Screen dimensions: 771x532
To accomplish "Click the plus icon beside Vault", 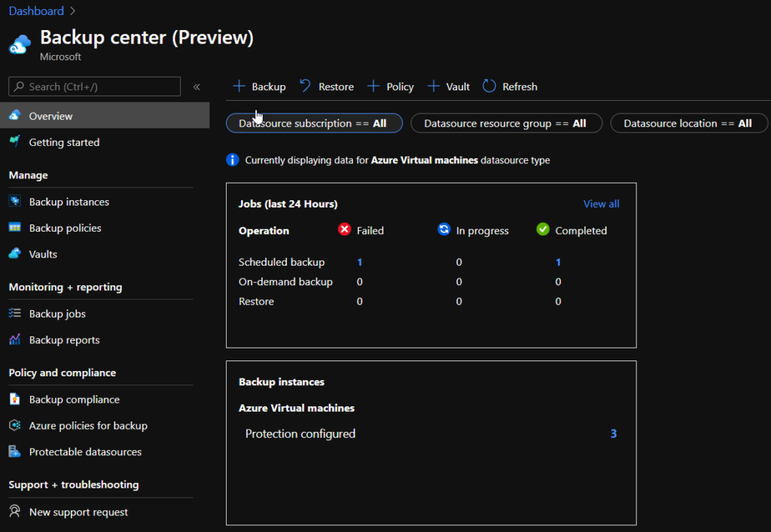I will [434, 87].
